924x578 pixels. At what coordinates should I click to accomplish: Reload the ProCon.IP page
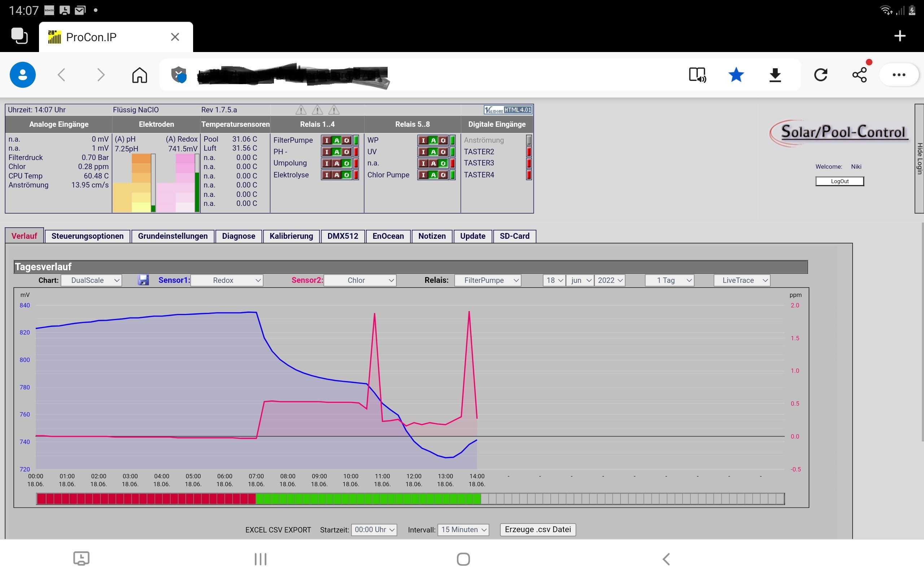pyautogui.click(x=820, y=74)
